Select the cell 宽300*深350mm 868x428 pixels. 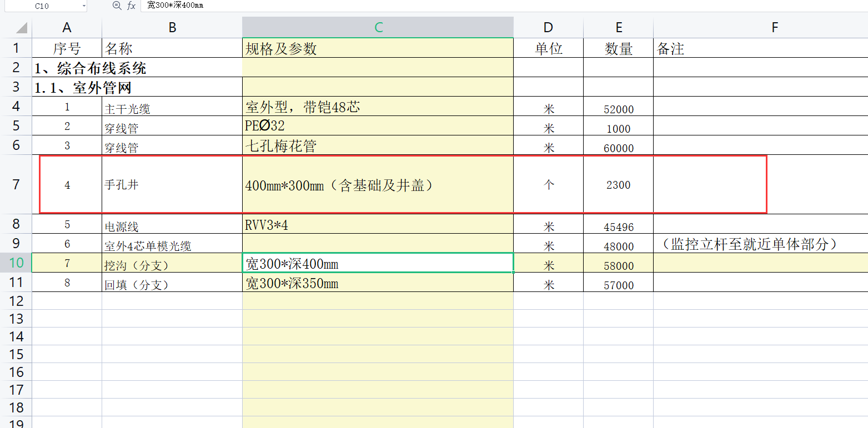pyautogui.click(x=378, y=283)
